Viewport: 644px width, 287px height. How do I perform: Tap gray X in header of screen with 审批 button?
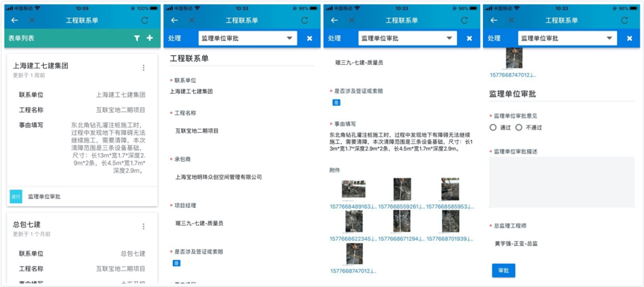[x=511, y=21]
